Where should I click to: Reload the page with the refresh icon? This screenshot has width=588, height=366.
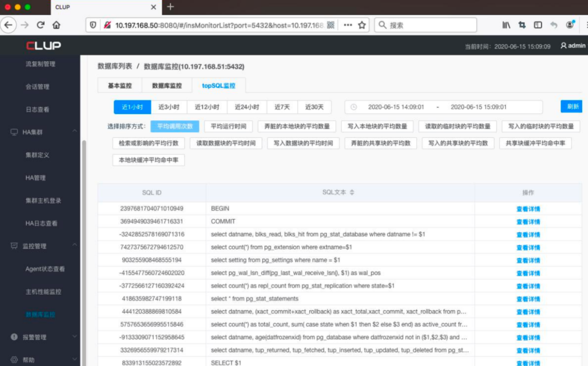[40, 25]
